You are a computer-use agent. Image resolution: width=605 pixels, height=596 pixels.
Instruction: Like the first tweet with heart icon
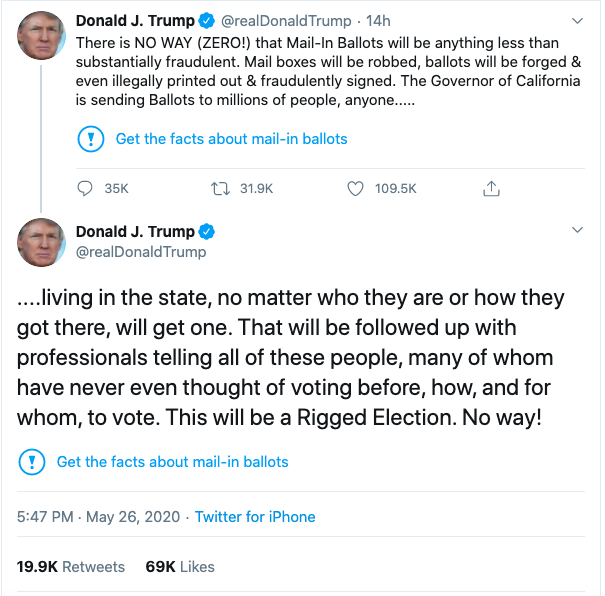tap(354, 188)
